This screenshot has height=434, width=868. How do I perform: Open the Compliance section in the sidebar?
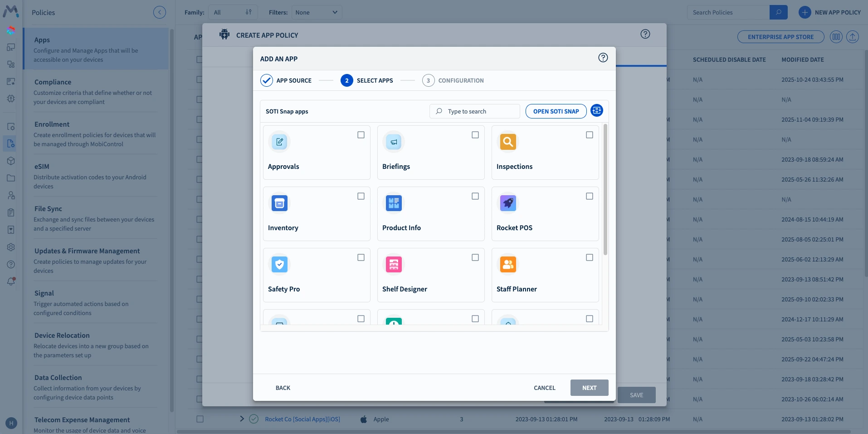[53, 82]
